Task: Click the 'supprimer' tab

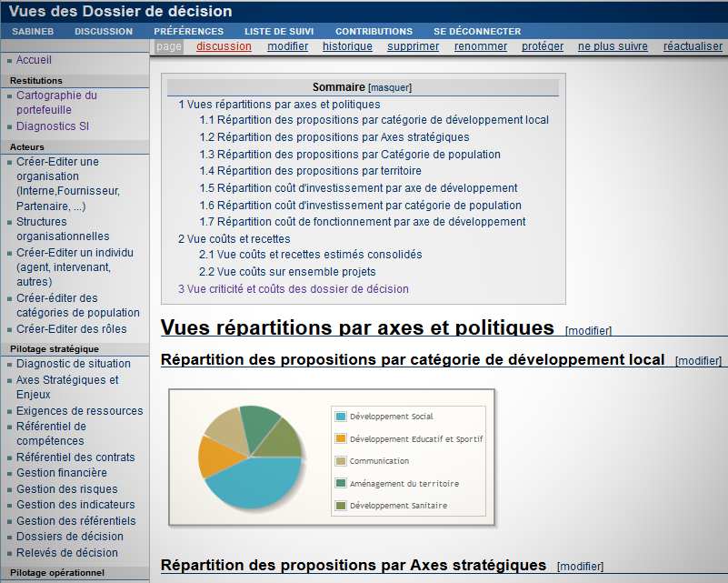Action: pyautogui.click(x=414, y=46)
